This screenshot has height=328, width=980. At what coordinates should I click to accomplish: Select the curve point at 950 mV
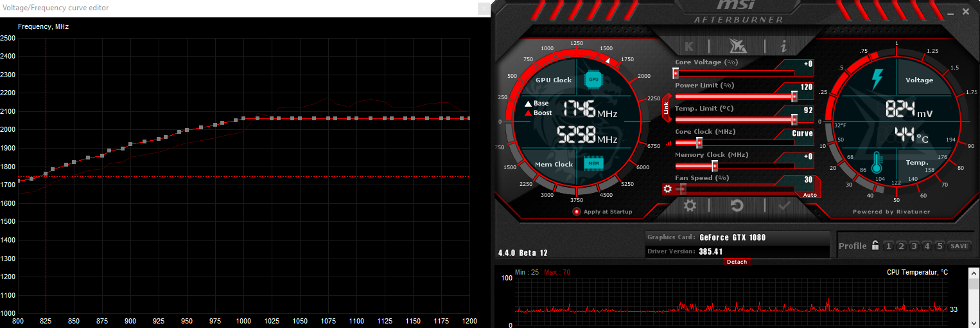coord(187,130)
